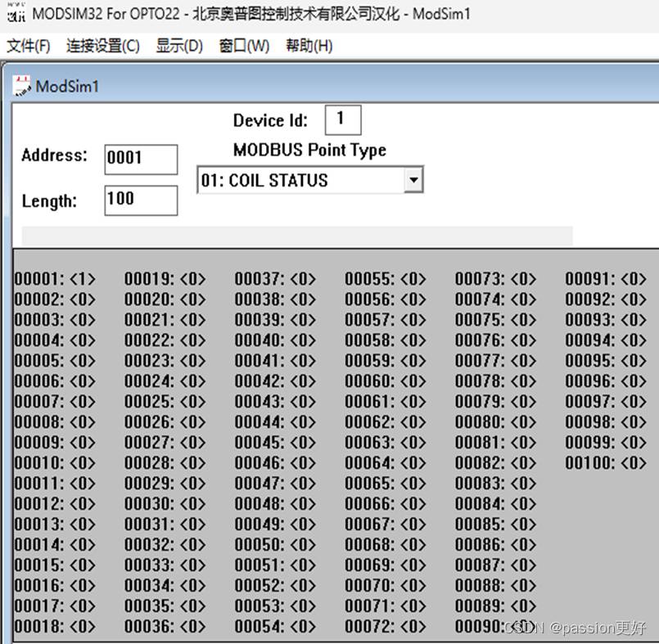Screen dimensions: 659x644
Task: Select coil entry 00019: <0>
Action: click(x=165, y=279)
